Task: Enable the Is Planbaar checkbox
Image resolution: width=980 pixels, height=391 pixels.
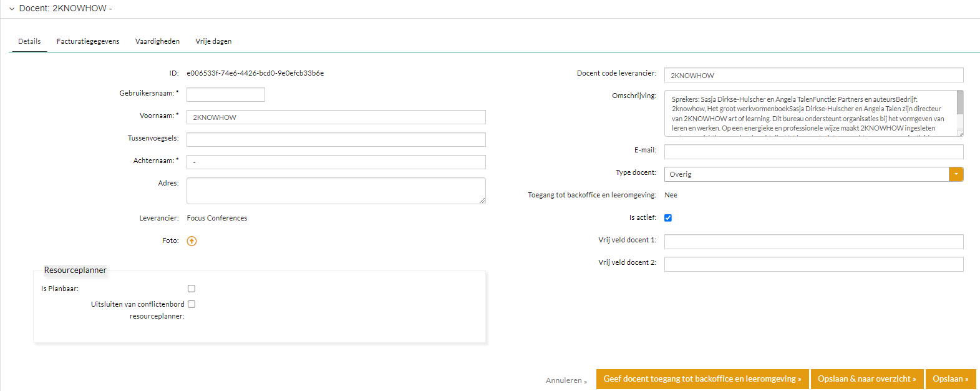Action: pyautogui.click(x=192, y=289)
